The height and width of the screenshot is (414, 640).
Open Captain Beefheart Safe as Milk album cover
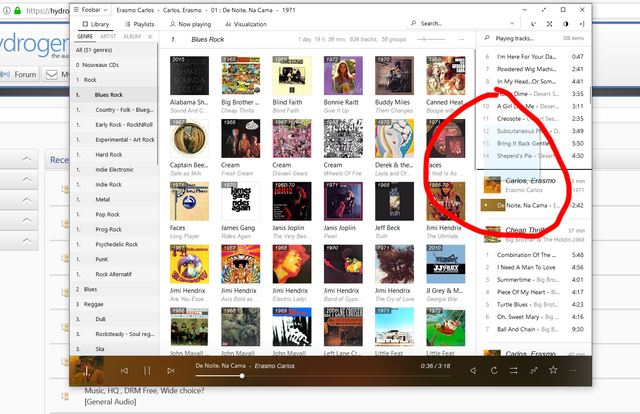point(189,138)
